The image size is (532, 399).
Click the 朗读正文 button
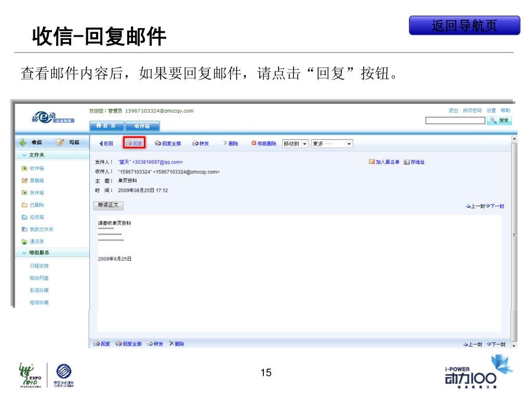pyautogui.click(x=108, y=205)
